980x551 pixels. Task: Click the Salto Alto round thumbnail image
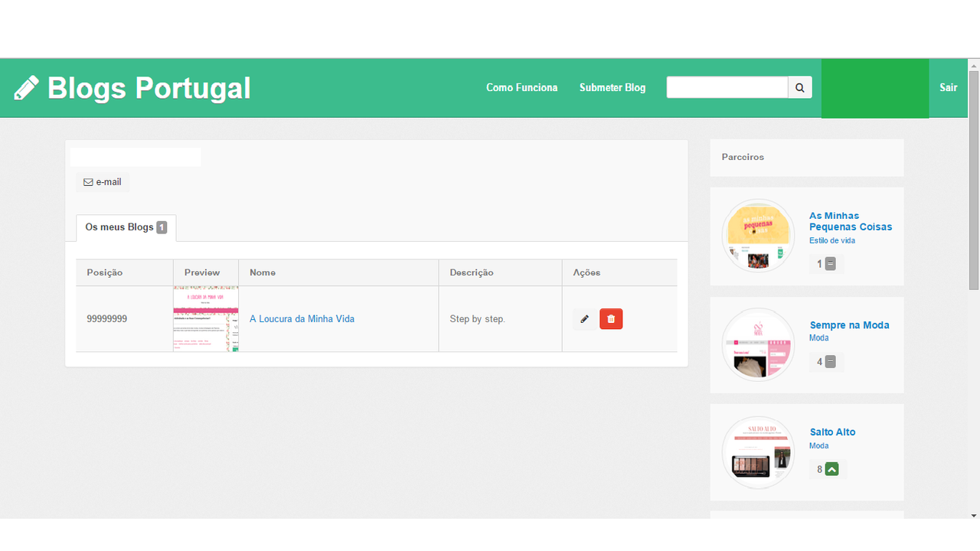tap(758, 452)
